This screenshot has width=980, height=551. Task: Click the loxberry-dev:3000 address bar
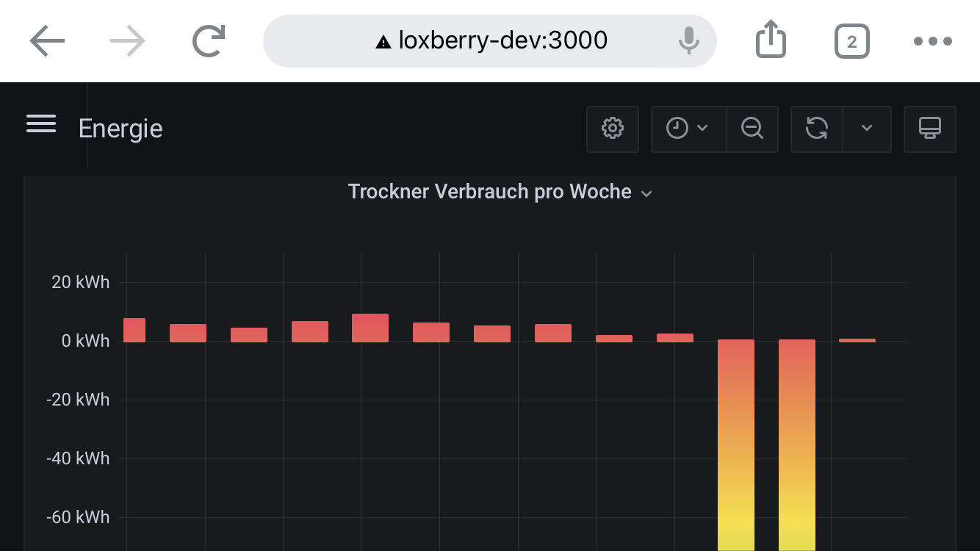click(x=490, y=41)
